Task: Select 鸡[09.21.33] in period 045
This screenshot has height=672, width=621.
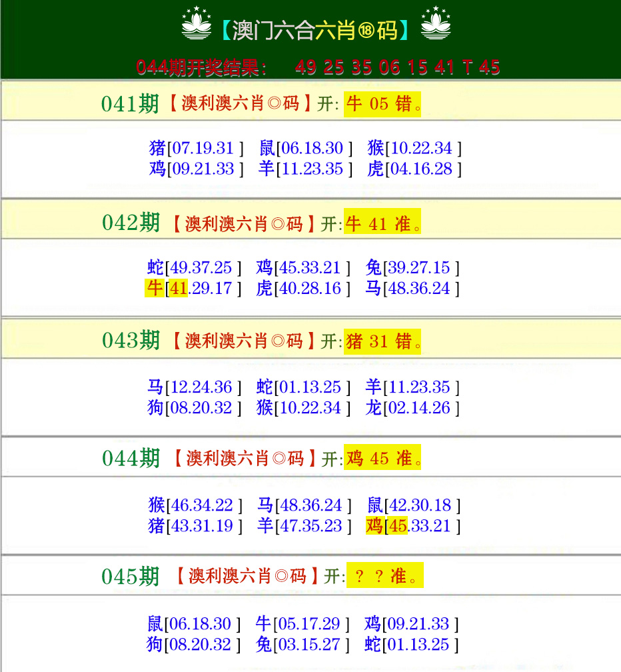Action: click(412, 623)
